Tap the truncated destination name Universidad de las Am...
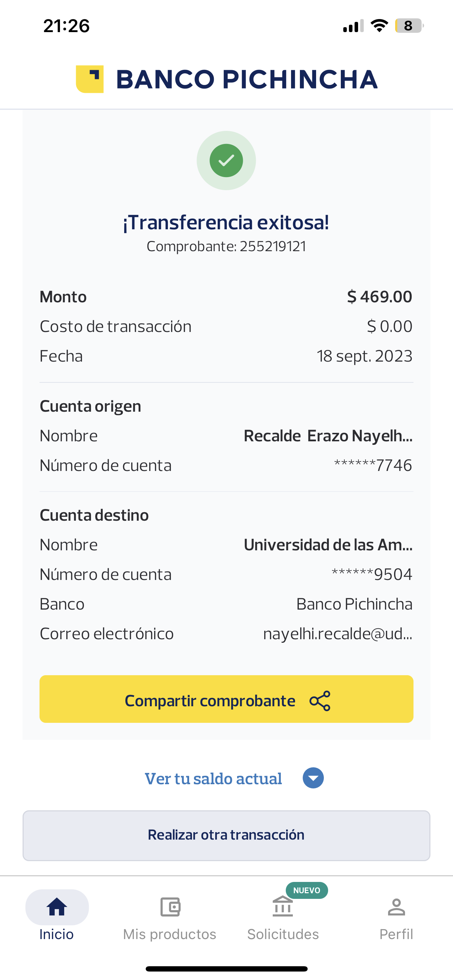Viewport: 453px width, 980px height. (328, 545)
